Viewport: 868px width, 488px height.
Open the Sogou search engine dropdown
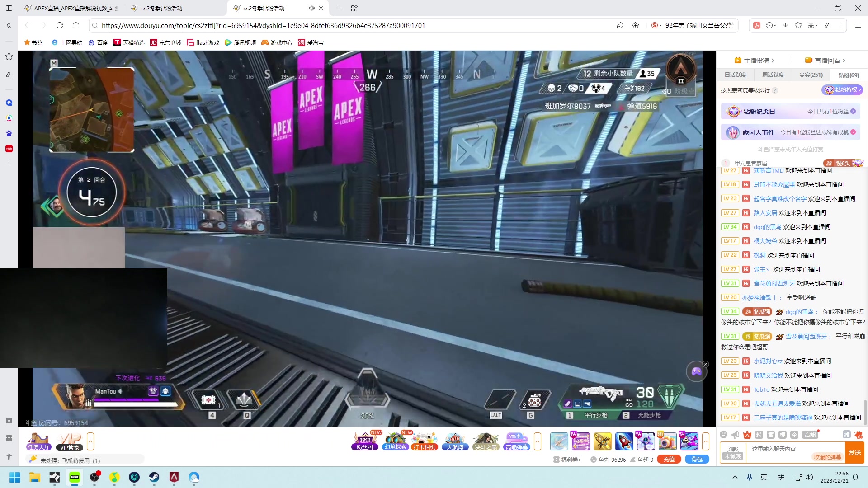(x=656, y=25)
